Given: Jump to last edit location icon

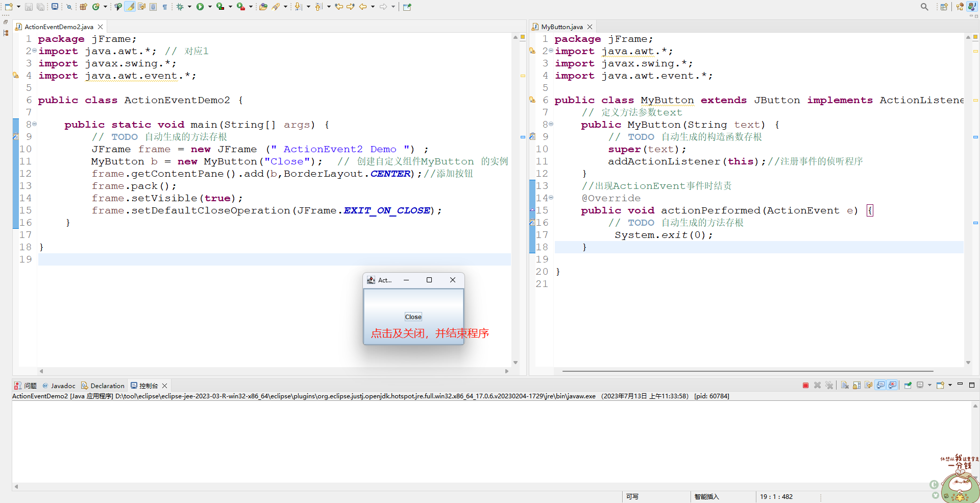Looking at the screenshot, I should pos(339,7).
